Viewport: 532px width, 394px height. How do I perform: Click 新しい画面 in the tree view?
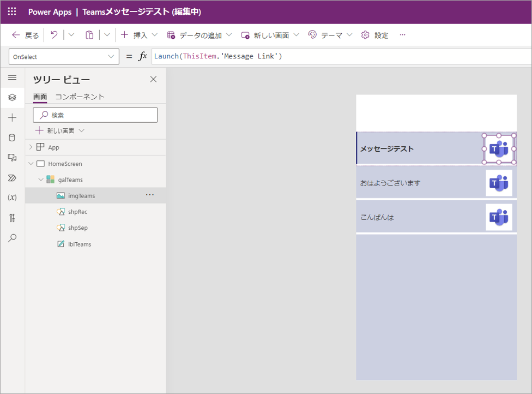click(x=60, y=131)
